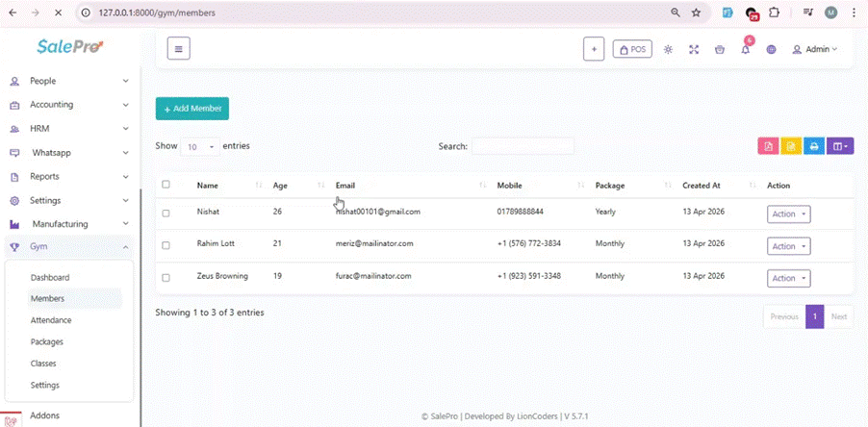
Task: Click the basket icon in top bar
Action: click(x=719, y=49)
